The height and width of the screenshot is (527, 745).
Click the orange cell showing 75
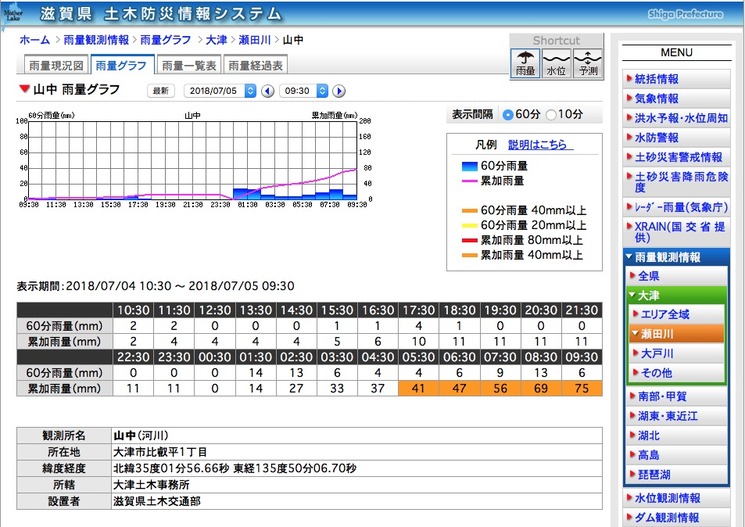(x=582, y=388)
